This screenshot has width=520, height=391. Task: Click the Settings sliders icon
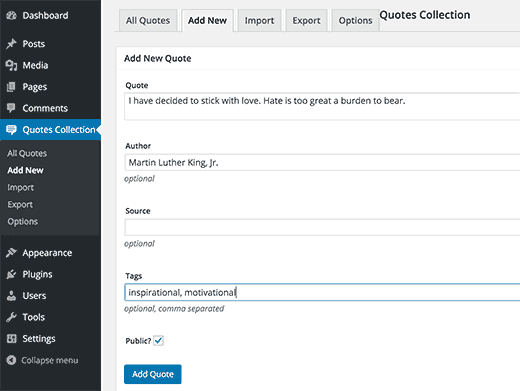coord(11,339)
